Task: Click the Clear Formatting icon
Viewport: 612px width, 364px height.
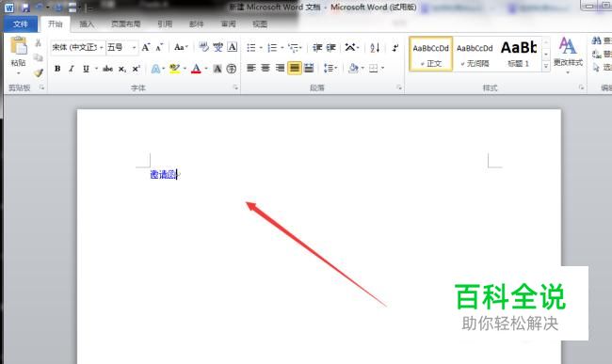Action: coord(203,48)
